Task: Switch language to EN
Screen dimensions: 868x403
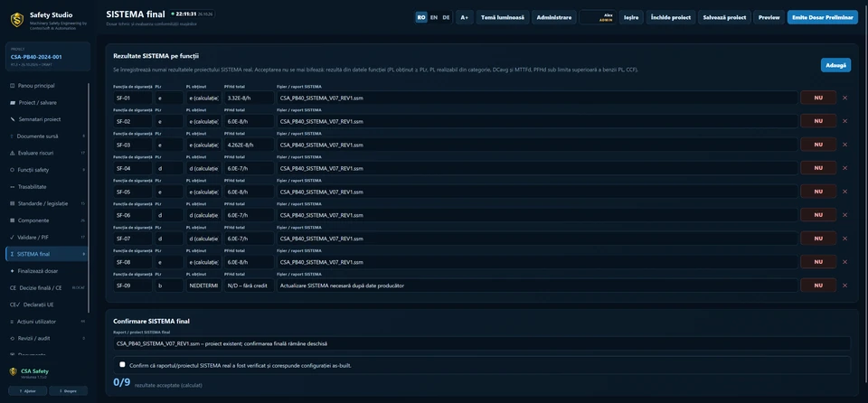Action: (433, 18)
